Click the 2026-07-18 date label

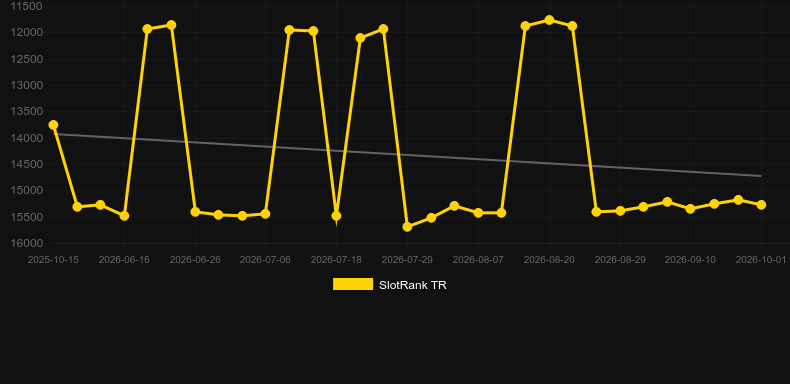336,260
